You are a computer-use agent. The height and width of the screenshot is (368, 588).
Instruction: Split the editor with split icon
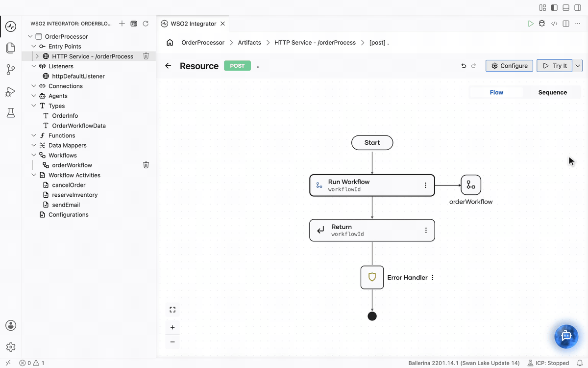[x=566, y=24]
